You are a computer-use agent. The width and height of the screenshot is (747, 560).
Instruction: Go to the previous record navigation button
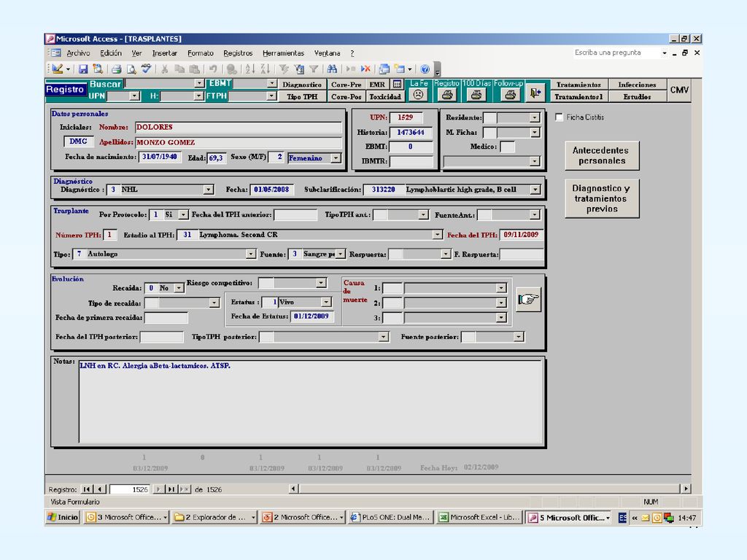(99, 489)
